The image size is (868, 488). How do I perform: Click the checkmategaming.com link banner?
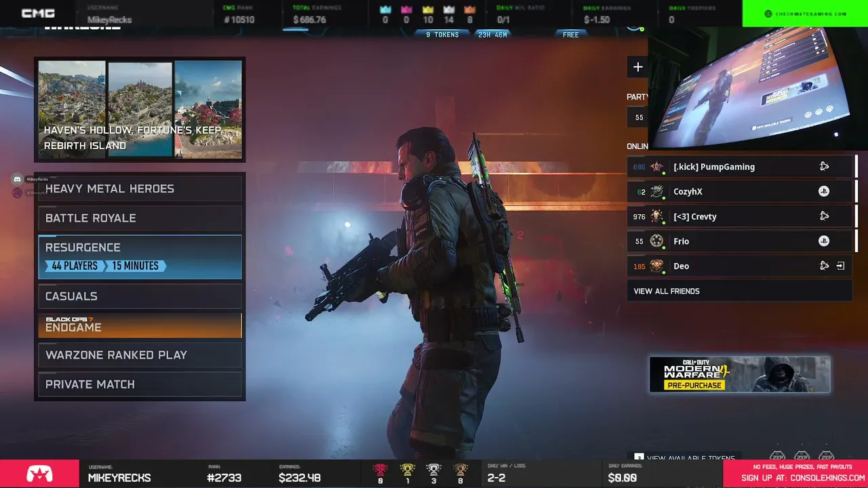(805, 14)
